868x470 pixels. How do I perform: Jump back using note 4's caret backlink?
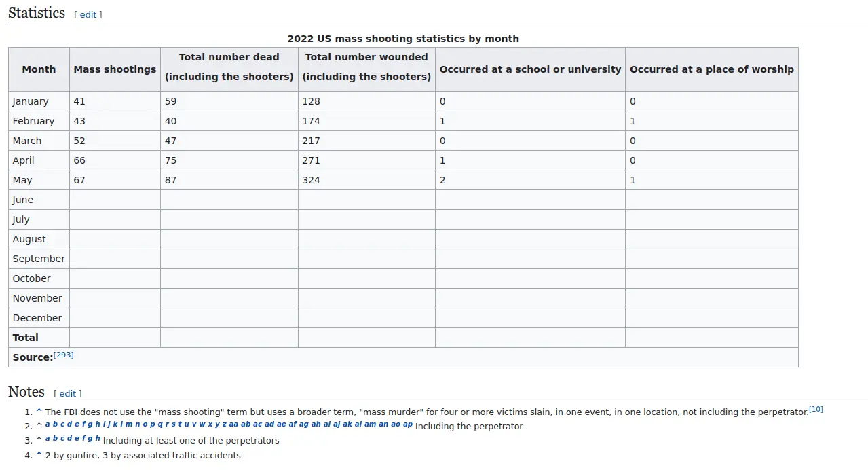[39, 455]
